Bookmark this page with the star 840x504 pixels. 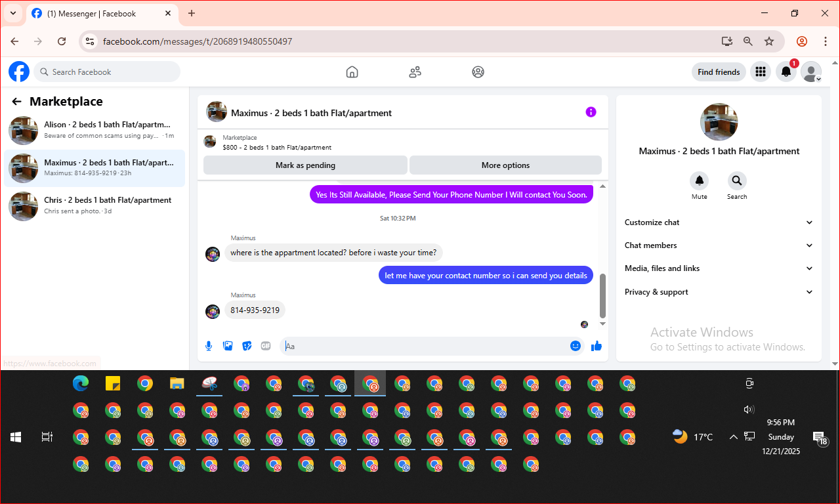tap(769, 41)
